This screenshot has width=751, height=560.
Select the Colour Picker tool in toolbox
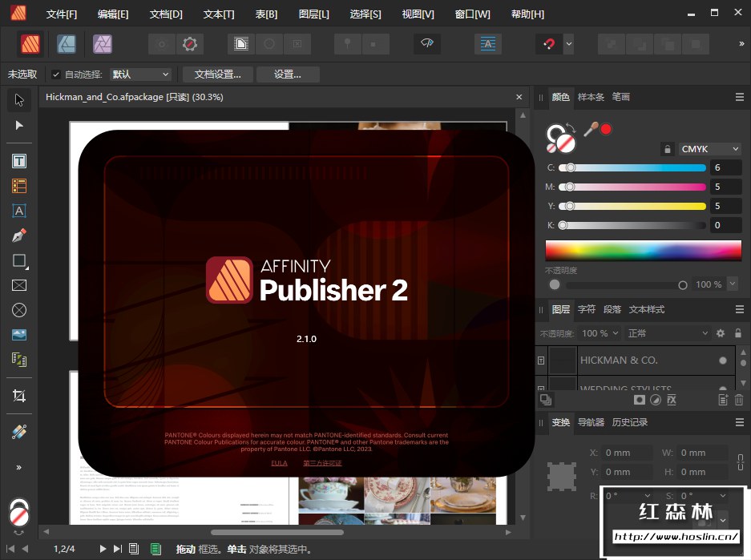click(19, 432)
